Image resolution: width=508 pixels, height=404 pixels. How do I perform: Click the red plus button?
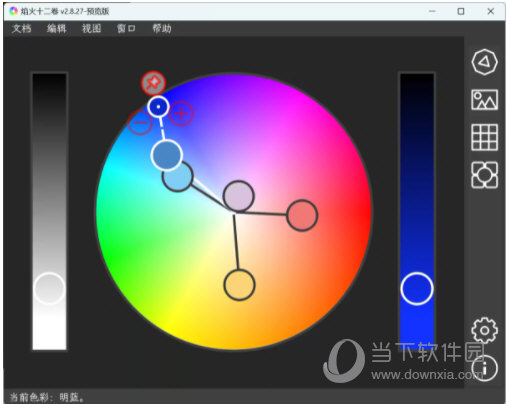pyautogui.click(x=181, y=114)
